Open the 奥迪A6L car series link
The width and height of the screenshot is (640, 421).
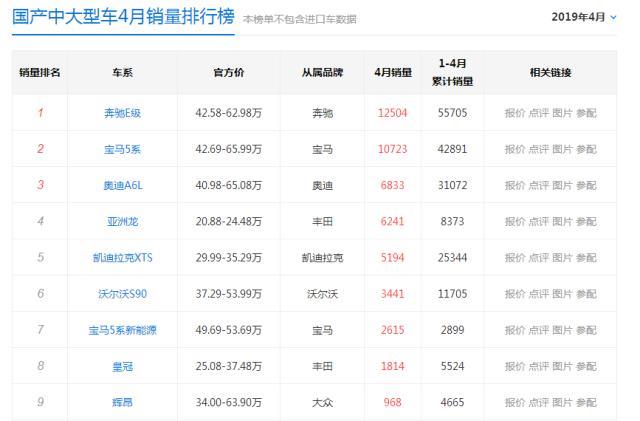122,185
